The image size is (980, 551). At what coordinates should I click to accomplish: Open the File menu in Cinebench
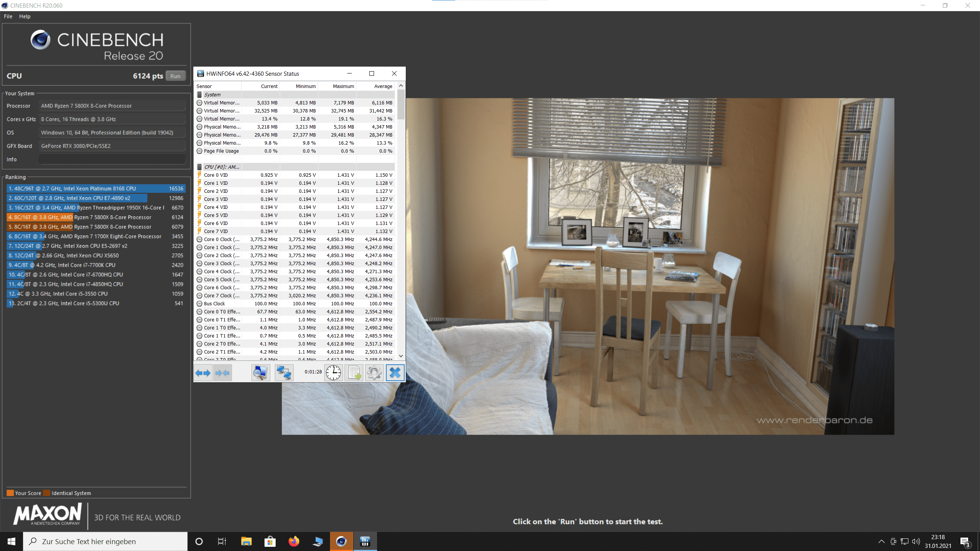click(8, 16)
